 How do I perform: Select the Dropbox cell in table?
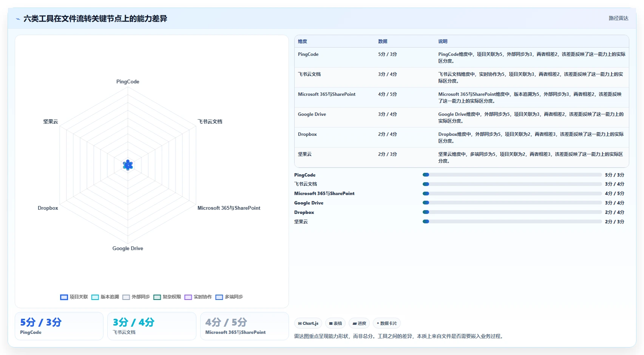[307, 134]
